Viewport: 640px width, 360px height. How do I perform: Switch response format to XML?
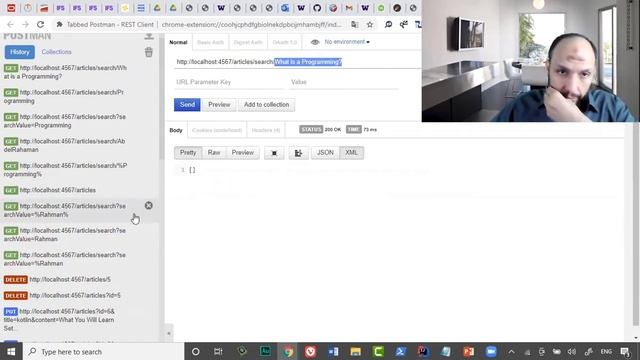tap(351, 153)
